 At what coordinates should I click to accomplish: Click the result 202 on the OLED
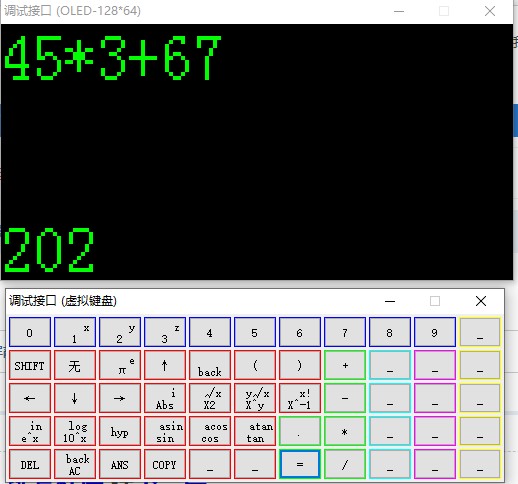49,250
